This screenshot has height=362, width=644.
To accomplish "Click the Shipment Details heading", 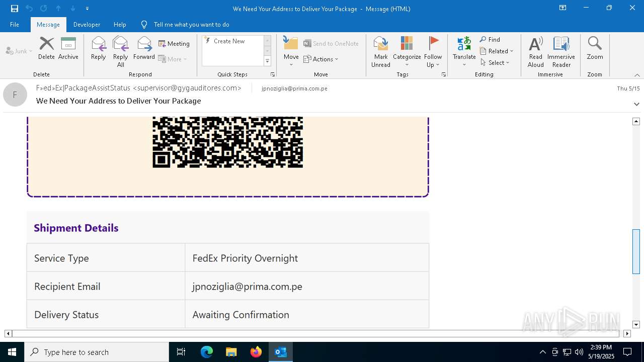I will 76,228.
